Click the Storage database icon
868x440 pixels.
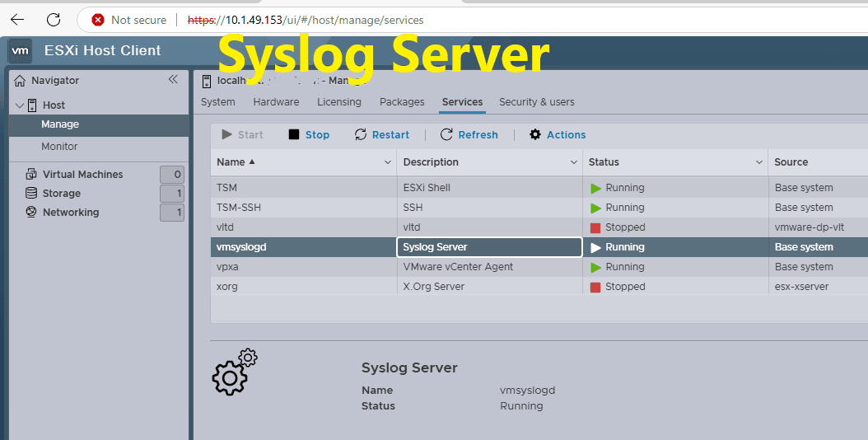[31, 193]
